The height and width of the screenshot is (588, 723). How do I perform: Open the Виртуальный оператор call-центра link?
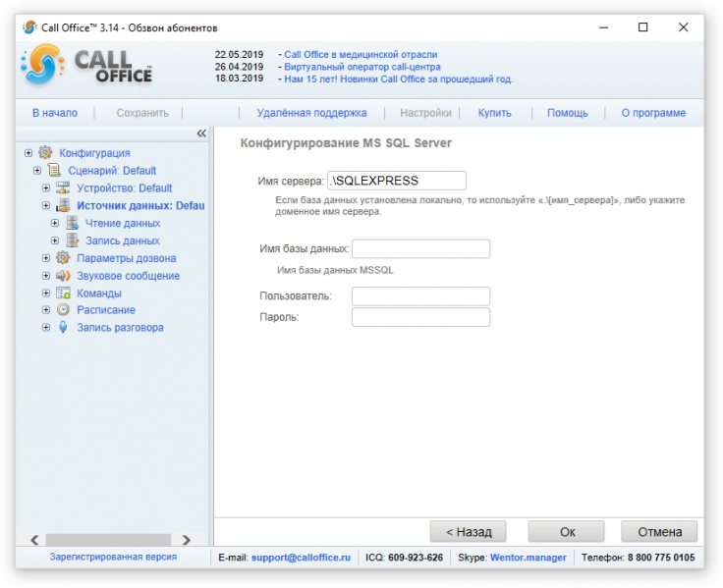pos(362,67)
